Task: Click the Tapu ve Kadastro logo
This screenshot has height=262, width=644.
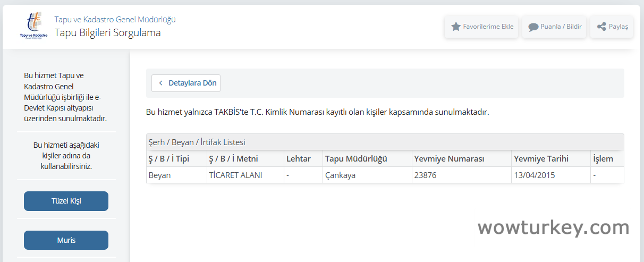Action: tap(33, 27)
